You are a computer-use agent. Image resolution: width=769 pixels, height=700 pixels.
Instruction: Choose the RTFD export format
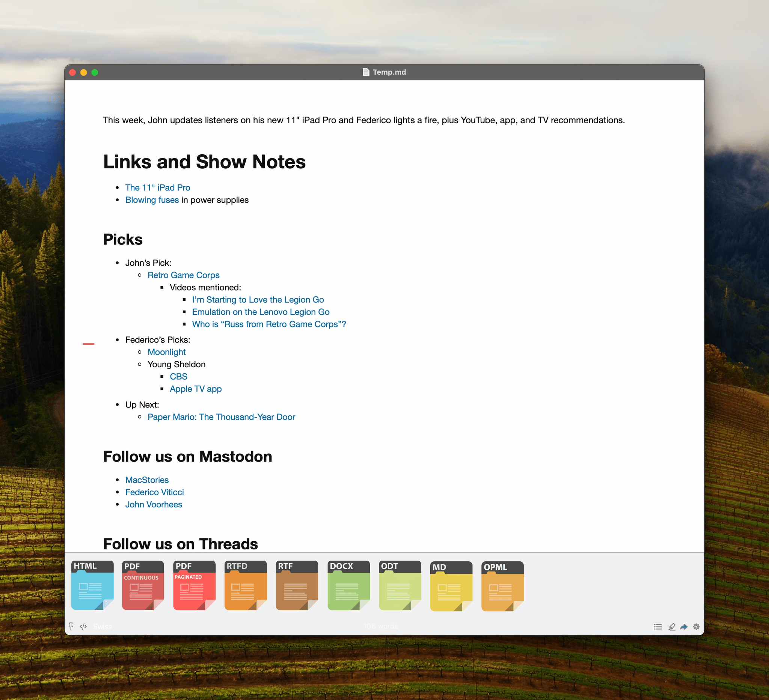tap(246, 585)
